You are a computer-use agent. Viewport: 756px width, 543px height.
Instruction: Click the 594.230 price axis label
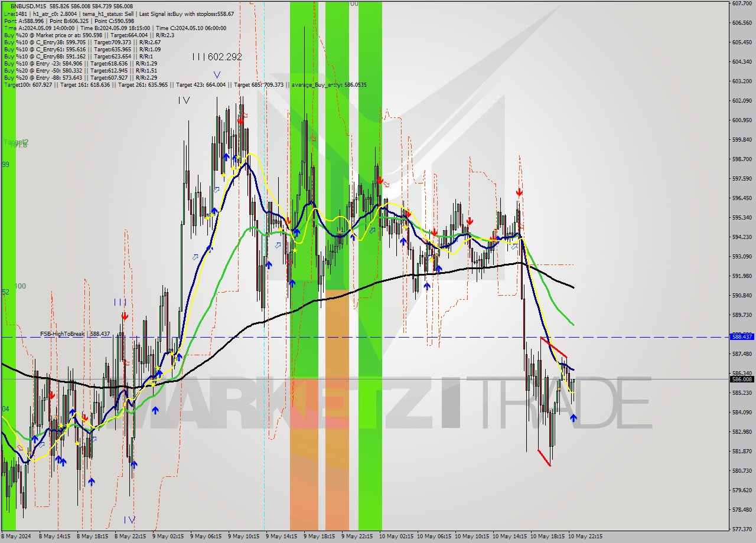point(742,237)
